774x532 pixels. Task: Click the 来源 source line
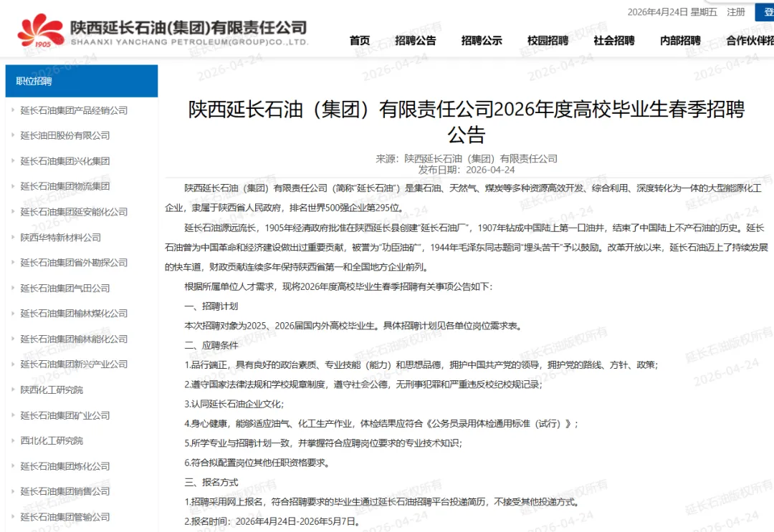(467, 159)
